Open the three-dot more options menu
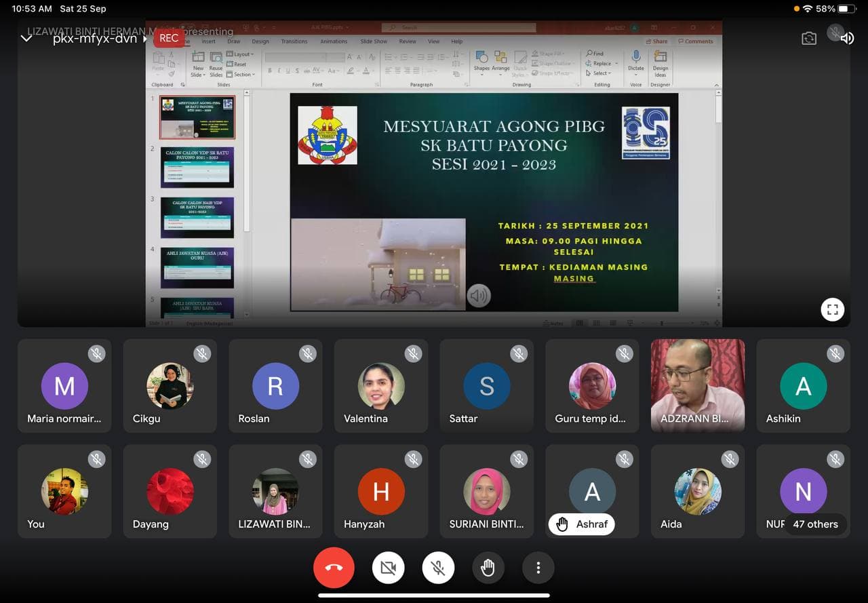The height and width of the screenshot is (603, 868). point(538,568)
